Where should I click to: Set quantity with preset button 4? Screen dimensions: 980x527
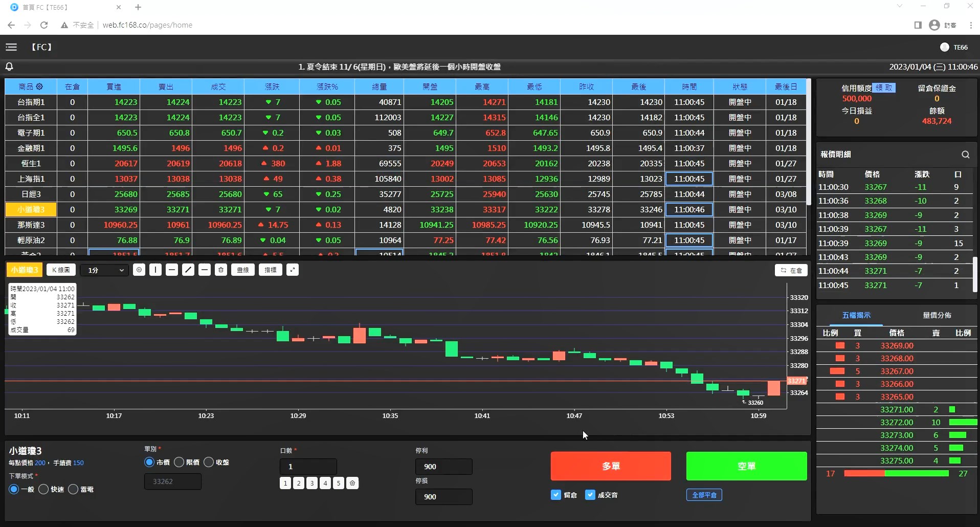(325, 483)
